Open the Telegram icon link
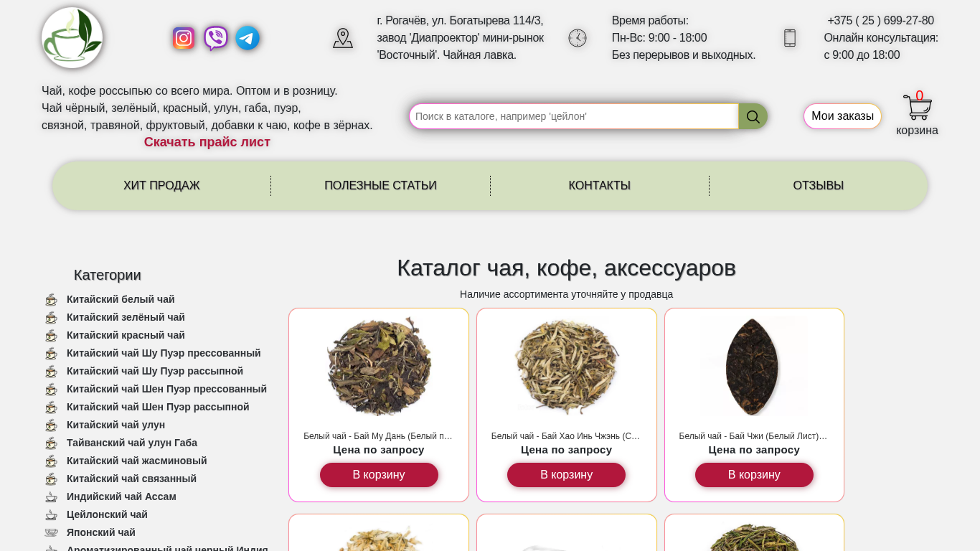This screenshot has width=980, height=551. point(248,38)
